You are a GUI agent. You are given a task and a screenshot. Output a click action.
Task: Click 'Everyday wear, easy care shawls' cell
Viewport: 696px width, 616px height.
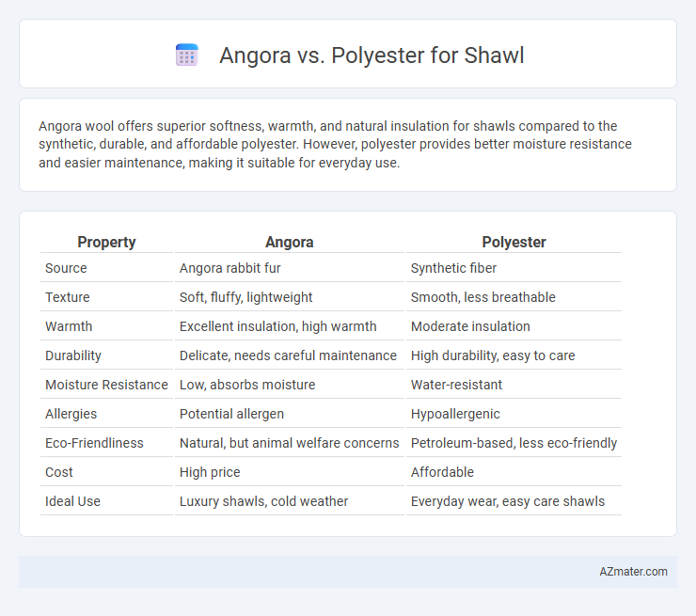[x=508, y=501]
